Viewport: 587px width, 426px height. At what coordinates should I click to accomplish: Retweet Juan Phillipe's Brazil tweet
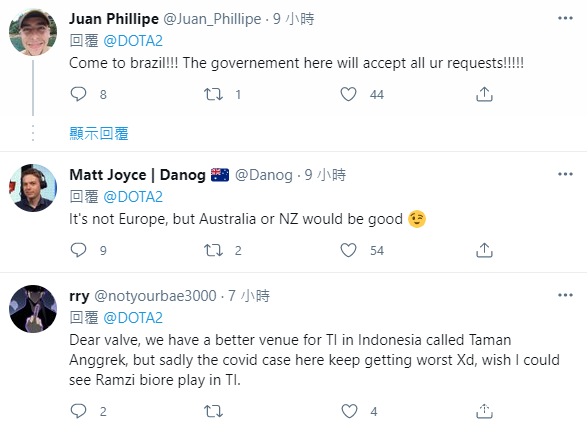pos(213,94)
